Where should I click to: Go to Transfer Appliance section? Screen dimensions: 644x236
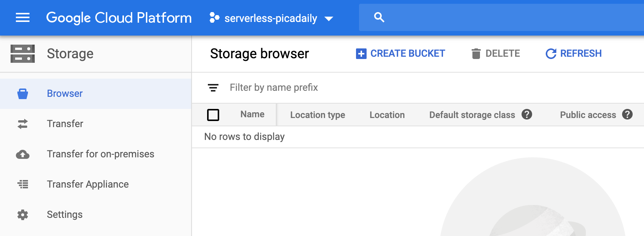[x=88, y=185]
